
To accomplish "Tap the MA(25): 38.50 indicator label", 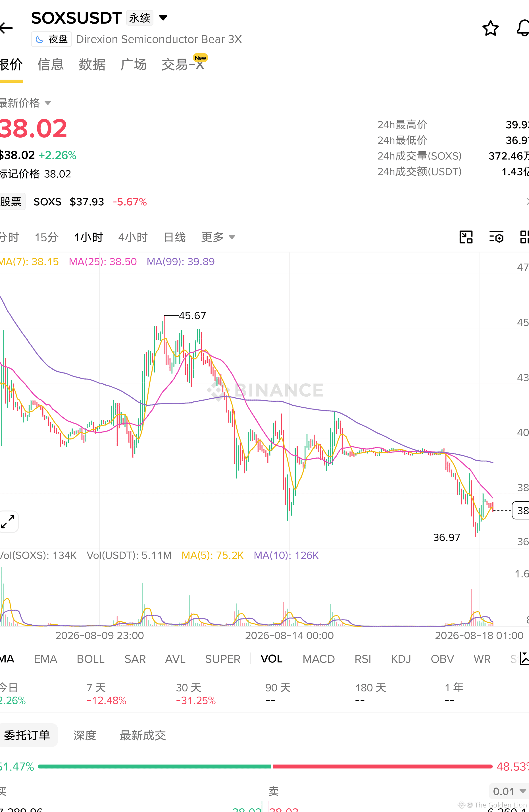I will click(x=103, y=261).
